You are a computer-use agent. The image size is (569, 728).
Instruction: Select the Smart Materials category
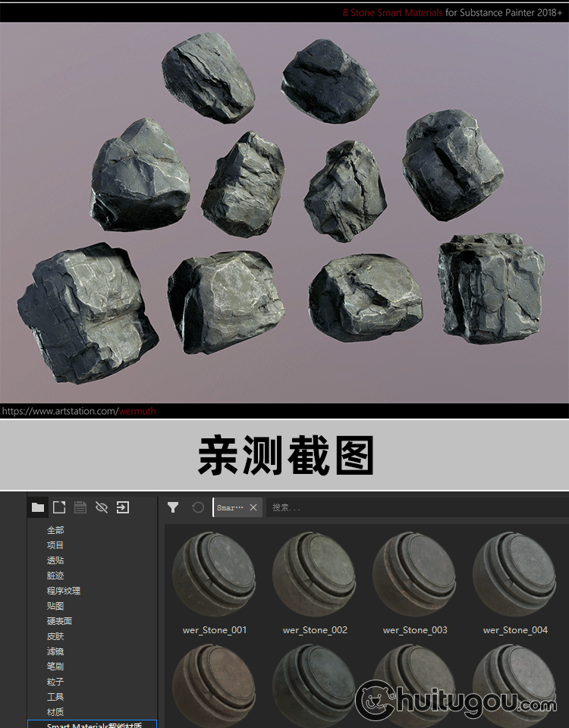[93, 724]
